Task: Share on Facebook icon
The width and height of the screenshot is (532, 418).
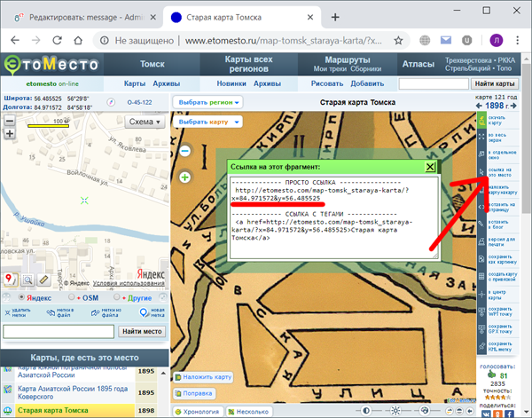Action: point(509,414)
